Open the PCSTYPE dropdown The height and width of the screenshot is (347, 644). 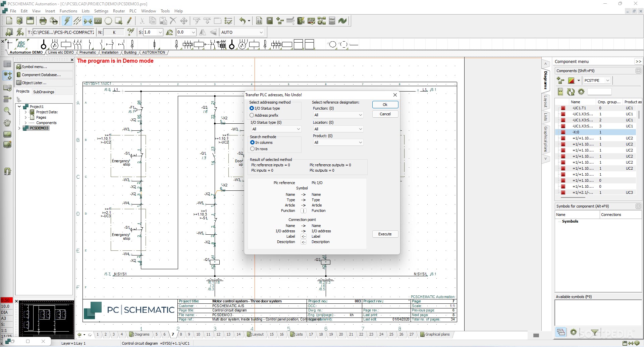point(597,80)
